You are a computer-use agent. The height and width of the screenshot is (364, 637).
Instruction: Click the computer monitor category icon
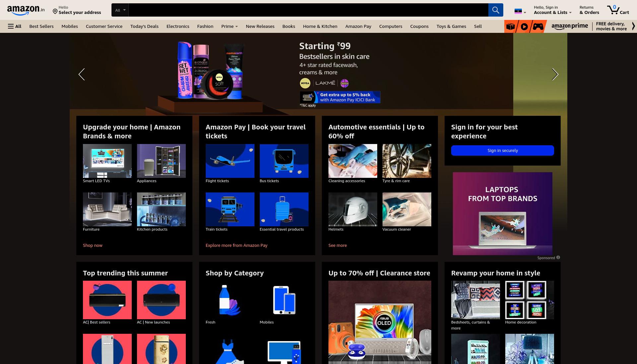coord(284,352)
